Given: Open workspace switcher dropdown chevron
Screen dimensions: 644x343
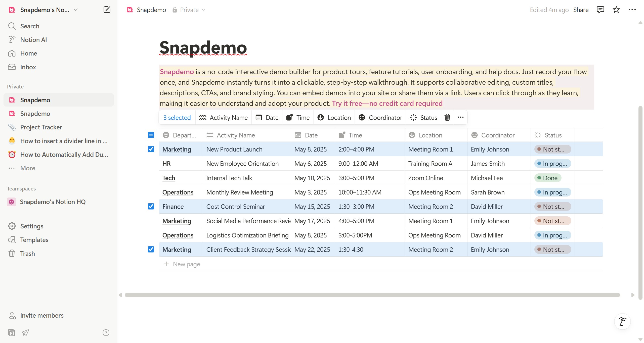Looking at the screenshot, I should point(76,10).
